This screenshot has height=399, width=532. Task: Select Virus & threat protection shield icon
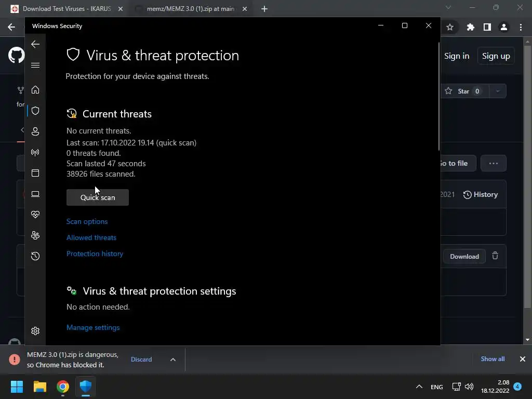tap(35, 111)
